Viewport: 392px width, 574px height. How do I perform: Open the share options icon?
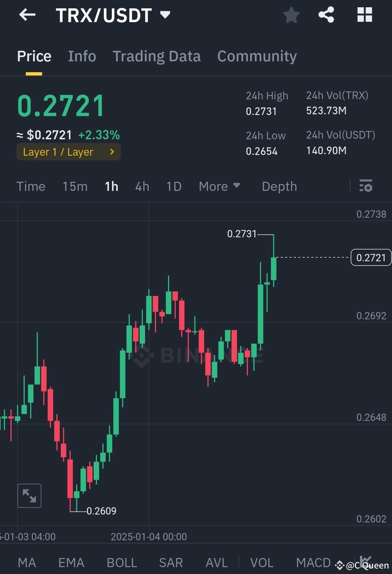(326, 15)
